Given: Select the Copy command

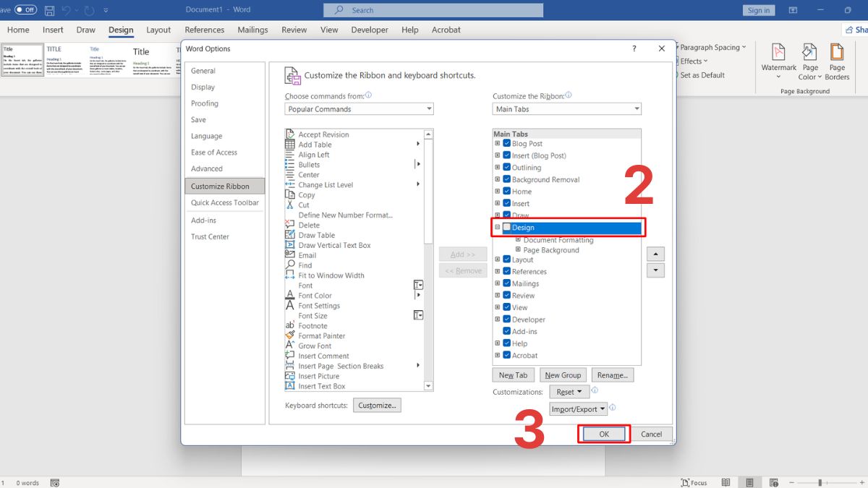Looking at the screenshot, I should [307, 195].
